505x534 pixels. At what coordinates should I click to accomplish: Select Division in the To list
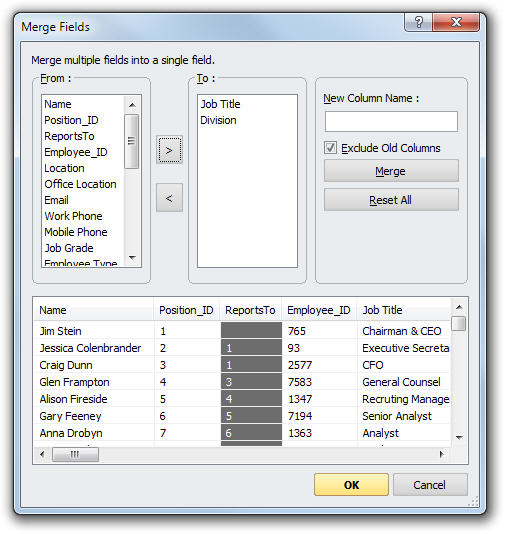coord(218,120)
